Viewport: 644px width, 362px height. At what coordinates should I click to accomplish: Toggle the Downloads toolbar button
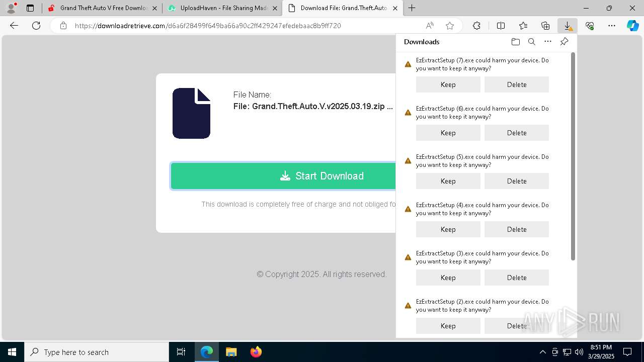click(568, 26)
